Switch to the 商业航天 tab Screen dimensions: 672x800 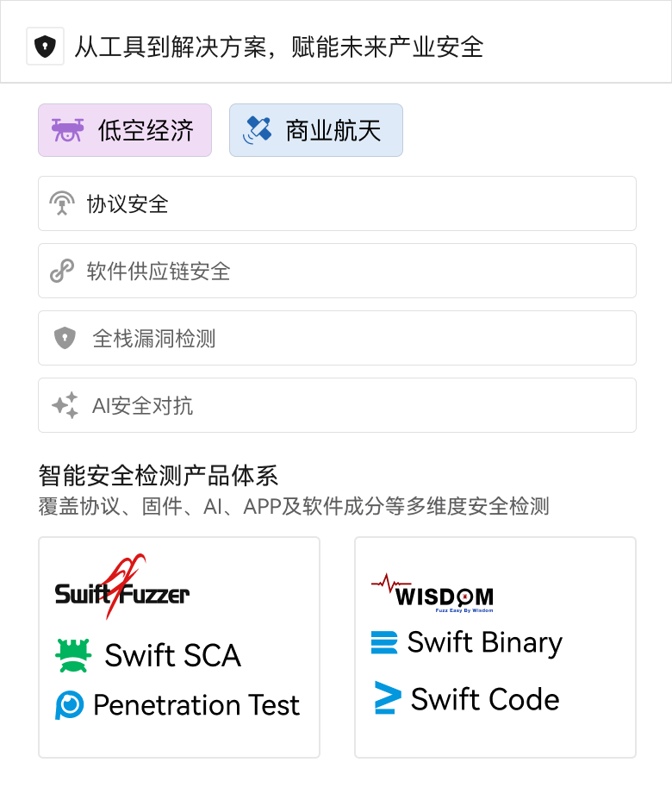pos(316,130)
